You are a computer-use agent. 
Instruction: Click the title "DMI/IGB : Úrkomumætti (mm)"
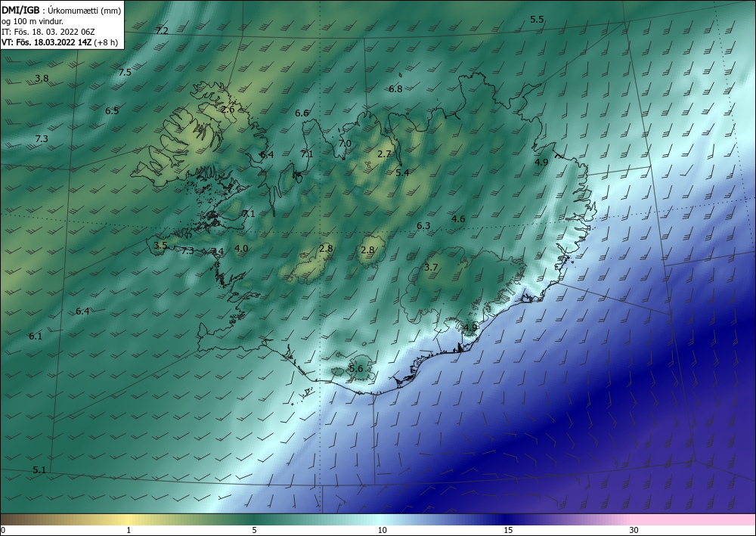[x=61, y=11]
